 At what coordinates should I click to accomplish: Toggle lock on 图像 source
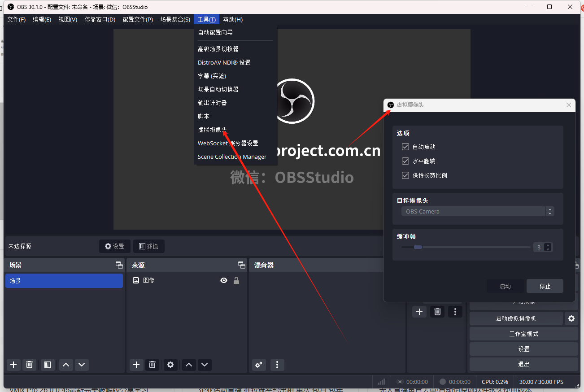click(x=236, y=280)
